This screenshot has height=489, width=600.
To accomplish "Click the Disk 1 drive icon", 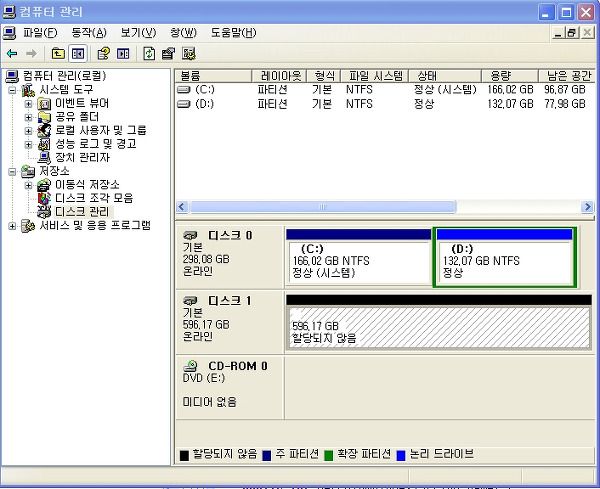I will point(190,300).
